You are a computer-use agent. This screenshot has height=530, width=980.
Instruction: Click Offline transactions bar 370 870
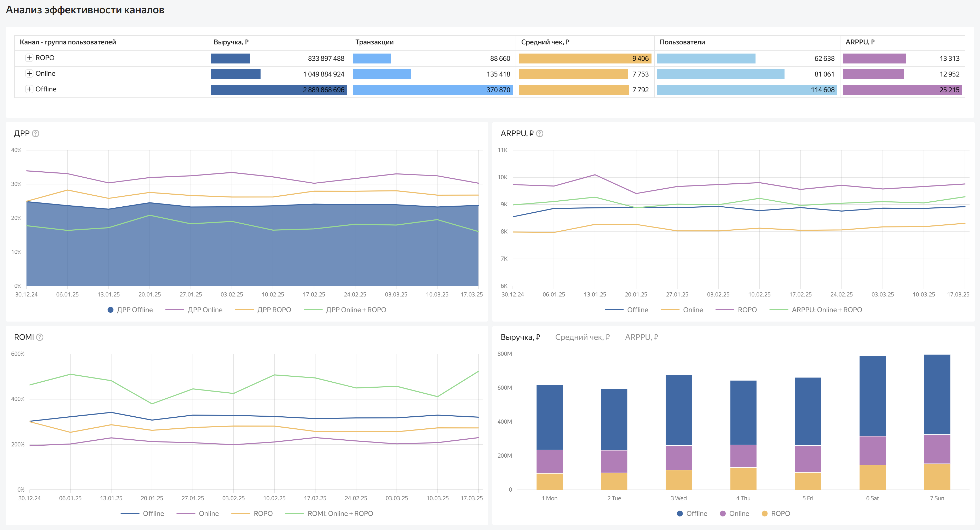coord(433,90)
